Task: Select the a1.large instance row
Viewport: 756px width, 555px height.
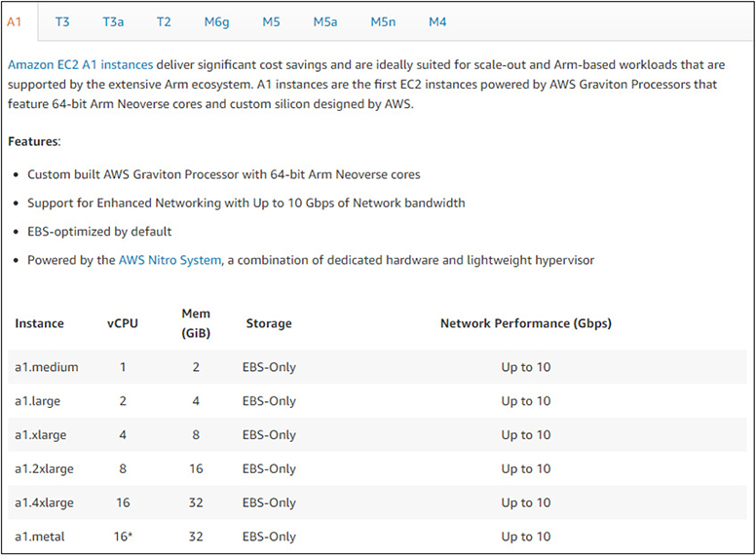Action: tap(41, 401)
